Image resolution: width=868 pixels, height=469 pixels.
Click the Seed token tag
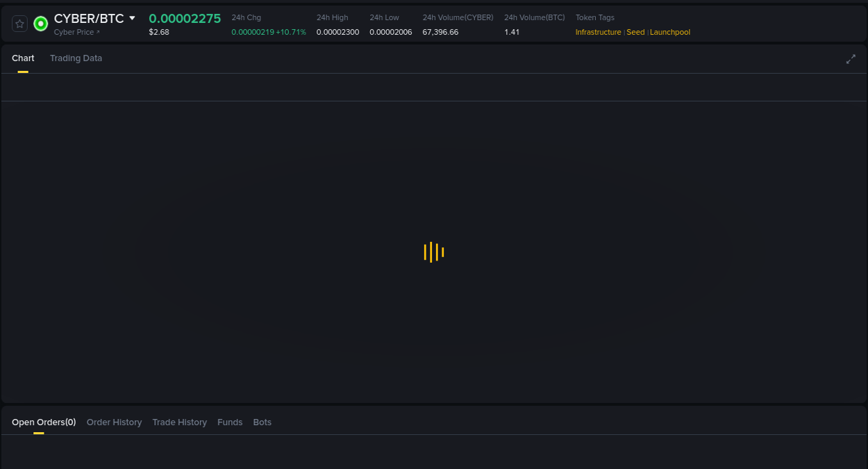coord(635,32)
